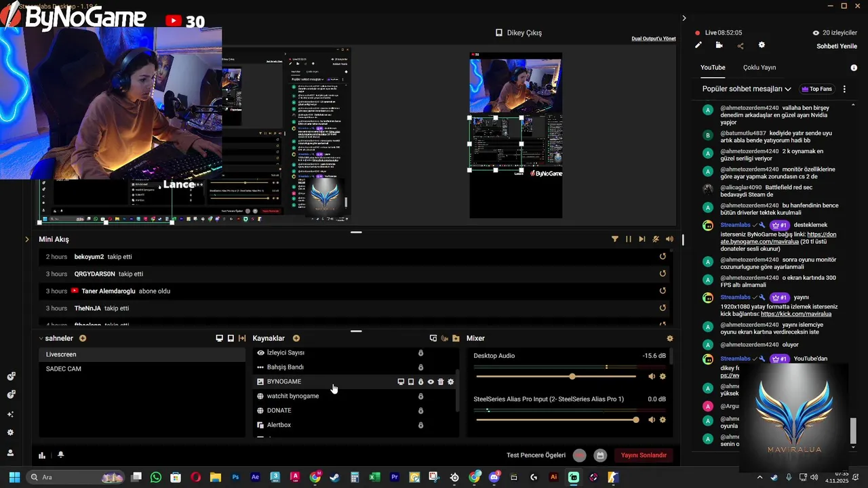
Task: Expand the Mini Akış side chevron
Action: [27, 239]
